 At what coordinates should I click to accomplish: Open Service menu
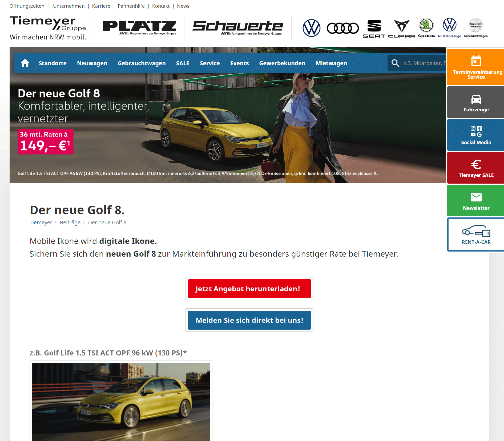pos(210,63)
